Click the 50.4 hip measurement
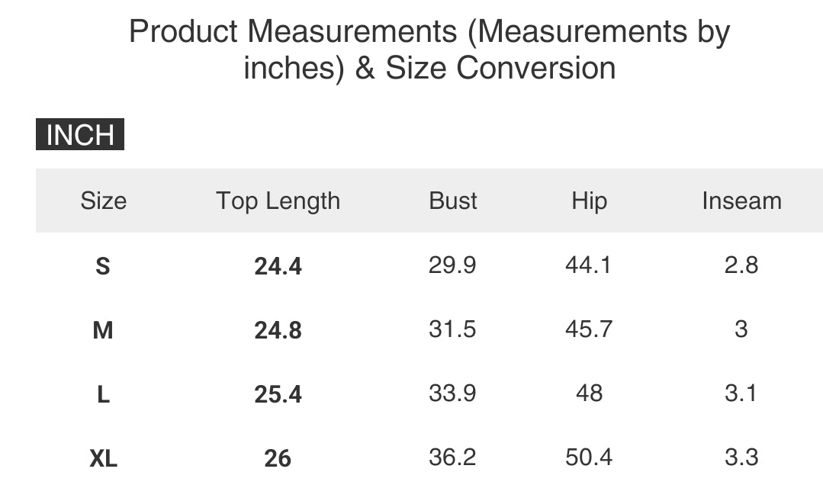The width and height of the screenshot is (823, 504). pyautogui.click(x=588, y=457)
